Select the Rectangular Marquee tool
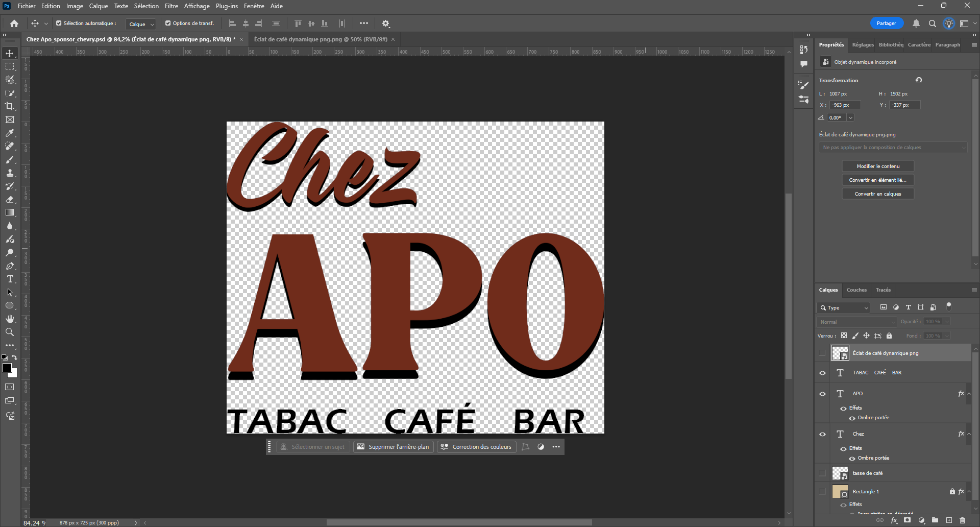Image resolution: width=980 pixels, height=527 pixels. point(10,66)
